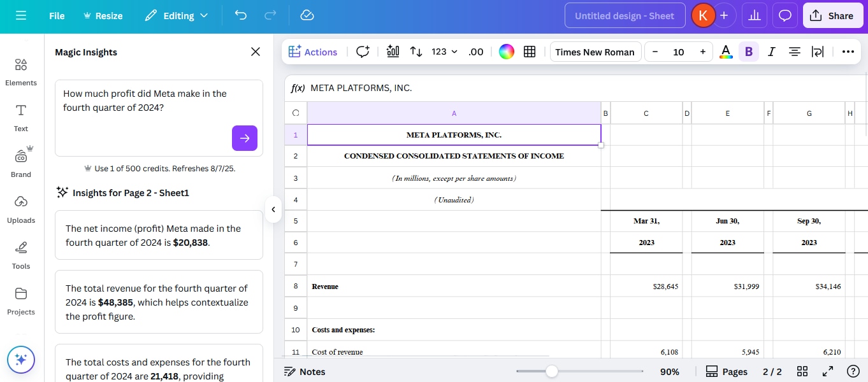
Task: Open the sort up-down arrows tool
Action: pyautogui.click(x=416, y=52)
